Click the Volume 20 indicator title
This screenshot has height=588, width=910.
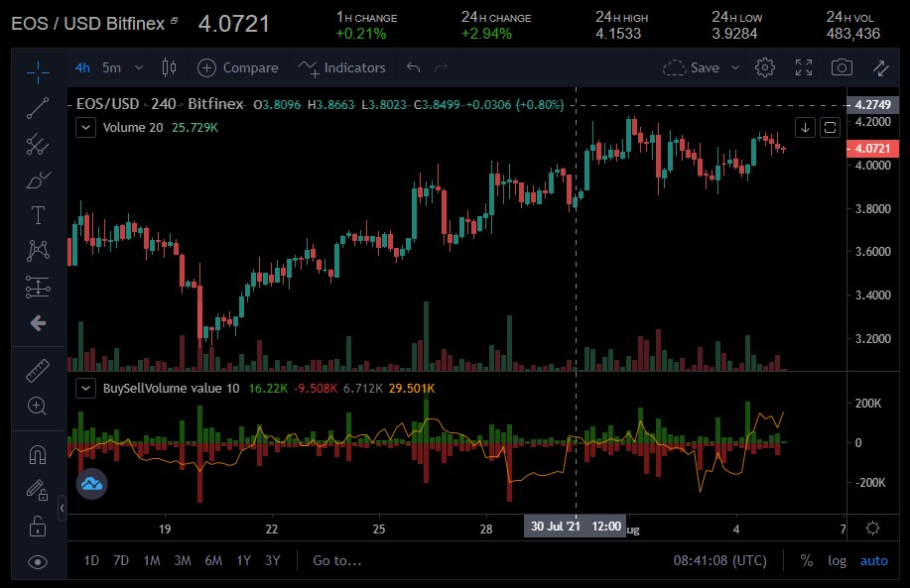point(133,128)
